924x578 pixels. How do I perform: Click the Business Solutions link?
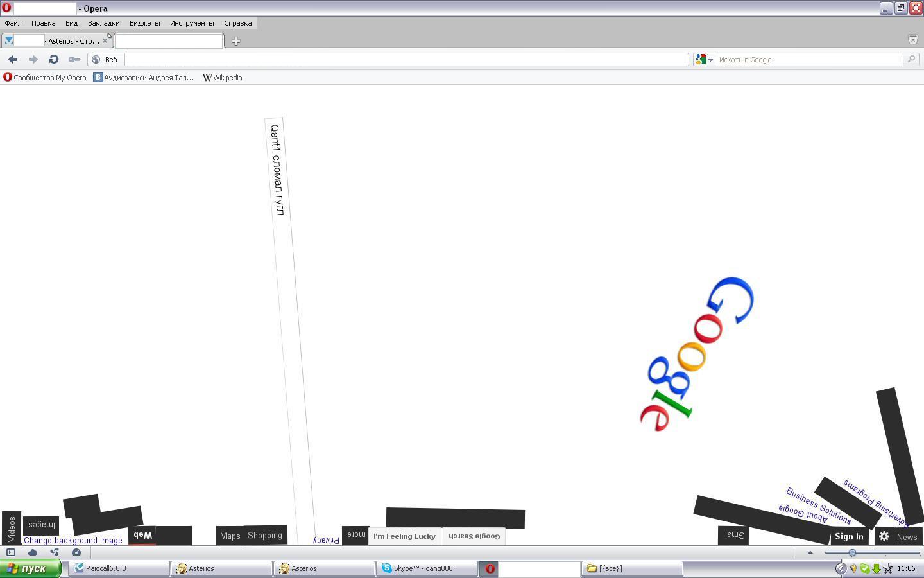[x=819, y=505]
